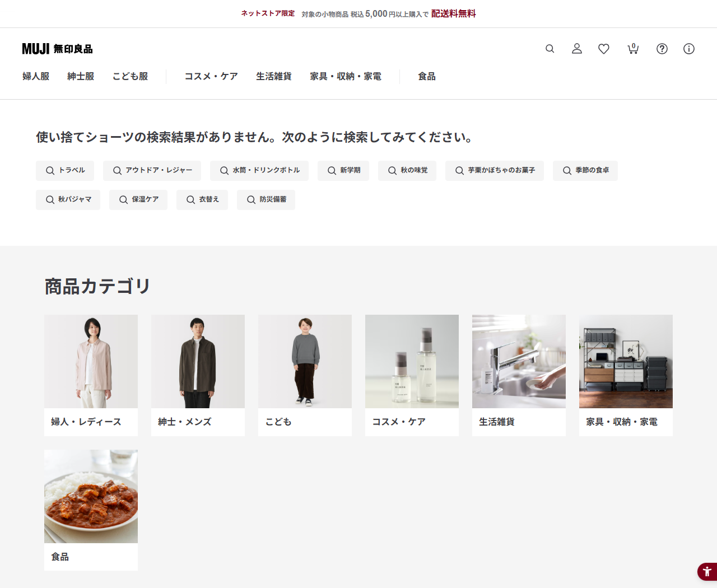Click the 配送料無料 promotion banner text
The width and height of the screenshot is (717, 588).
tap(454, 13)
